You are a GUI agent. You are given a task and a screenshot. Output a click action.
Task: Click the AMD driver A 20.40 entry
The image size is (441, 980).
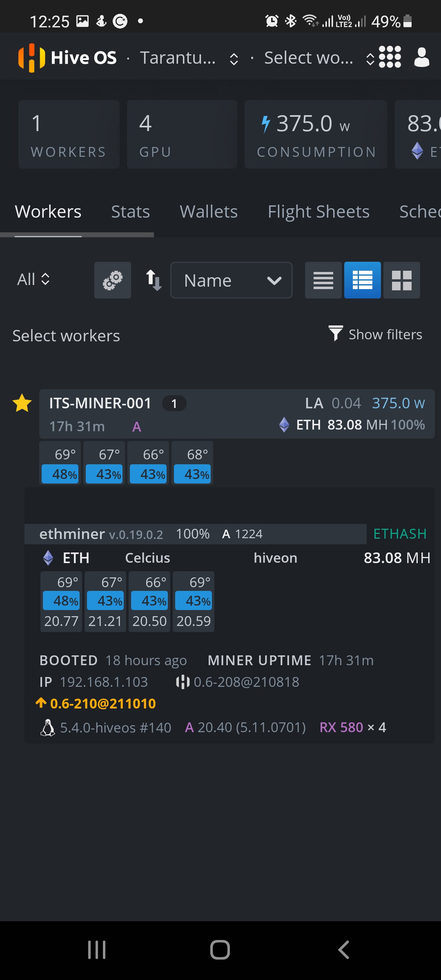click(x=245, y=727)
